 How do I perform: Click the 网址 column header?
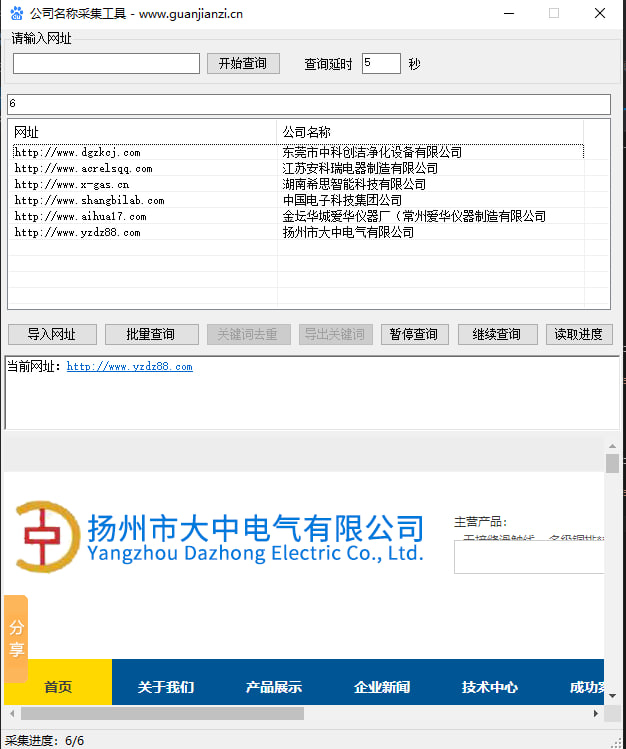point(142,132)
